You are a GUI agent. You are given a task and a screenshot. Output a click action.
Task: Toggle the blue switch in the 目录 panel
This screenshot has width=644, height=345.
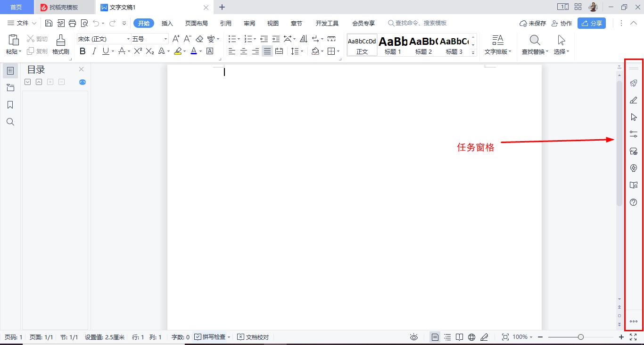(82, 82)
